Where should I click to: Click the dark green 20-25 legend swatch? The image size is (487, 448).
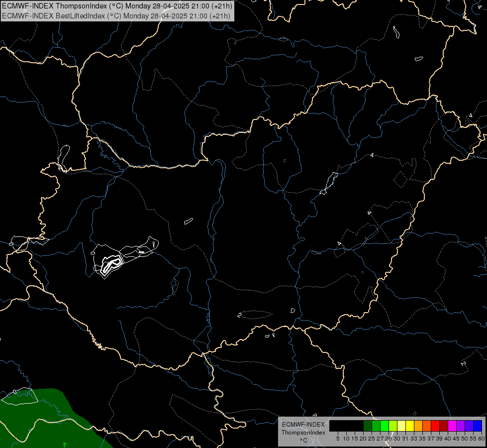pyautogui.click(x=368, y=426)
